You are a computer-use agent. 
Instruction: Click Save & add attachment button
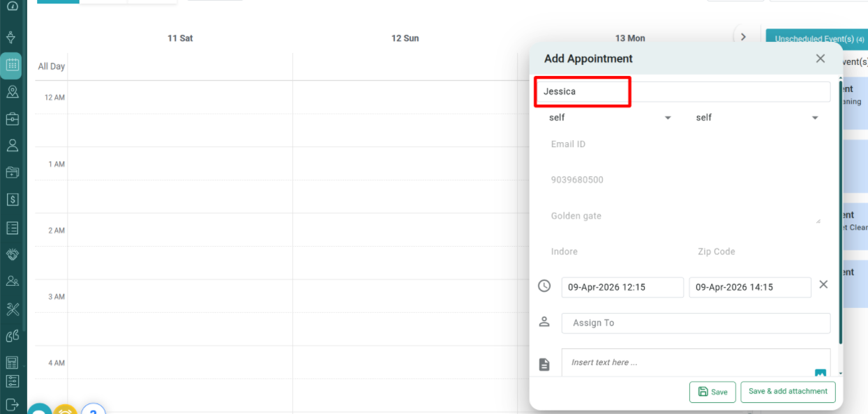[x=788, y=392]
